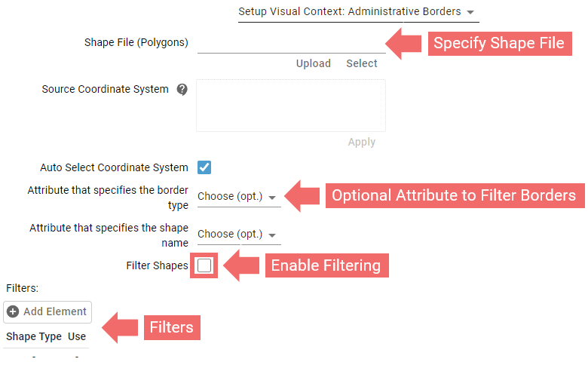Click the Use column header
This screenshot has width=588, height=365.
[77, 336]
